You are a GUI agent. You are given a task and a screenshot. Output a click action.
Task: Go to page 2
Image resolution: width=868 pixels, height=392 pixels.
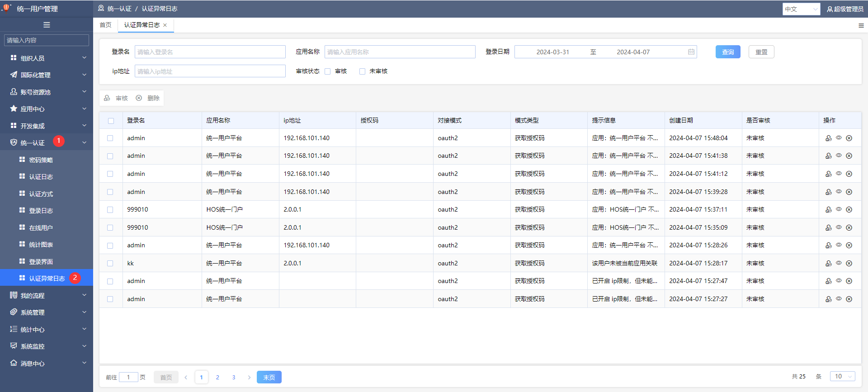(217, 377)
